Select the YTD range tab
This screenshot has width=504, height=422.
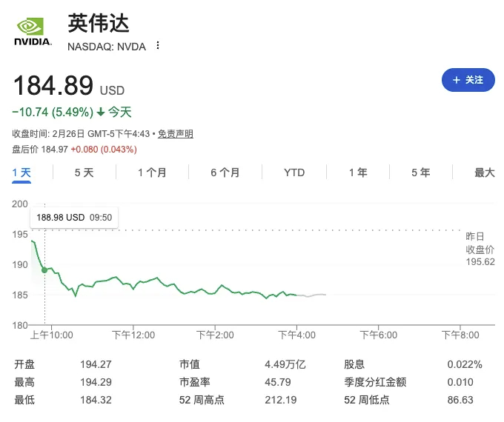click(x=294, y=173)
